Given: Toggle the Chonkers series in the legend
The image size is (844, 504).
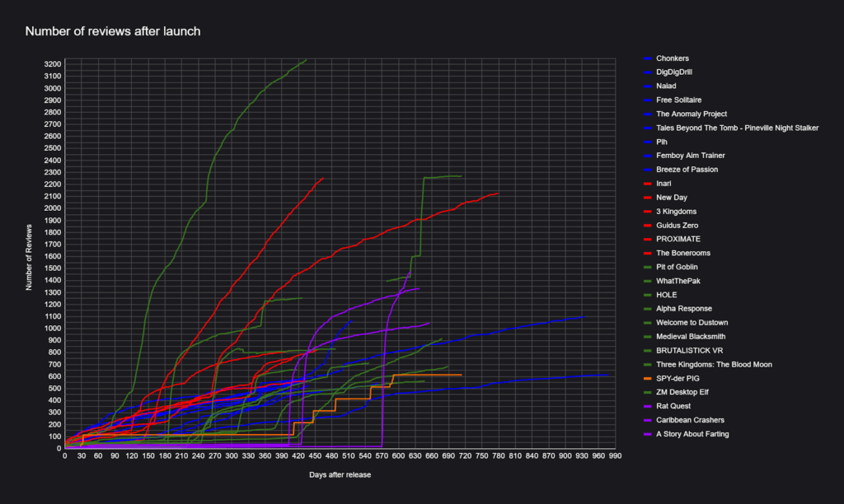Looking at the screenshot, I should 672,58.
